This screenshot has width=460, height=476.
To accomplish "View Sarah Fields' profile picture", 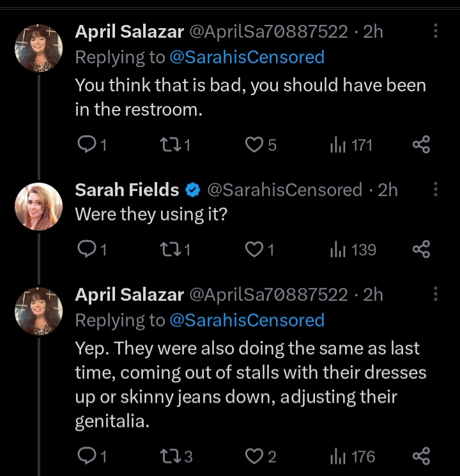I will pos(38,206).
